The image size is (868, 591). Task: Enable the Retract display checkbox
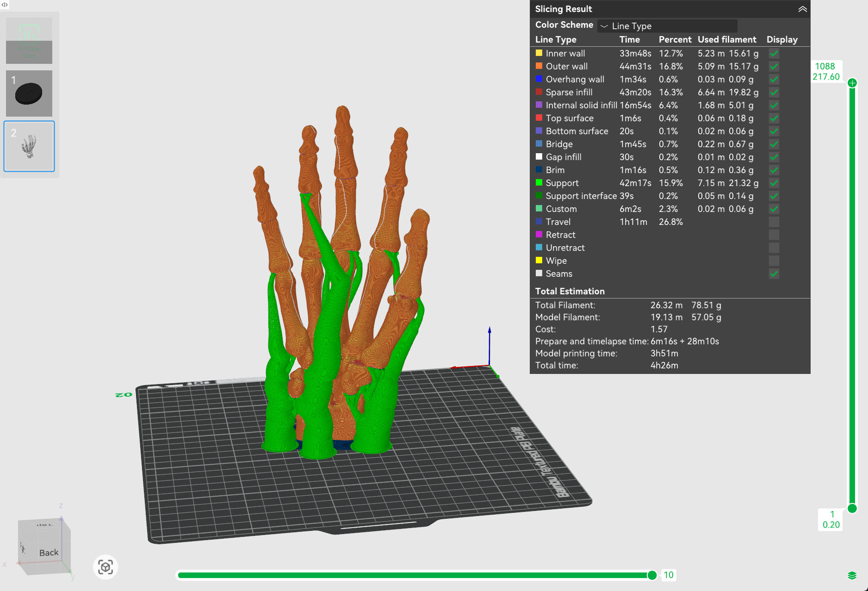coord(774,235)
